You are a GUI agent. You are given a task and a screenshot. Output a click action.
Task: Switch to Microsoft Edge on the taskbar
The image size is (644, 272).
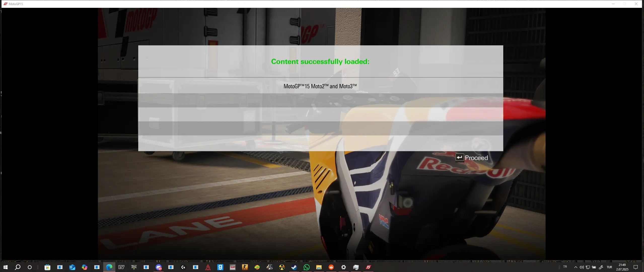109,267
